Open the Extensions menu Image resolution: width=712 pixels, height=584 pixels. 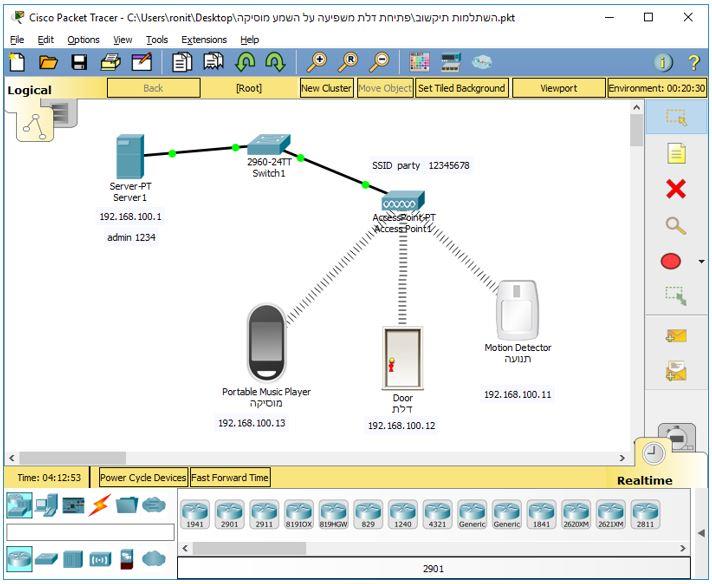[204, 40]
